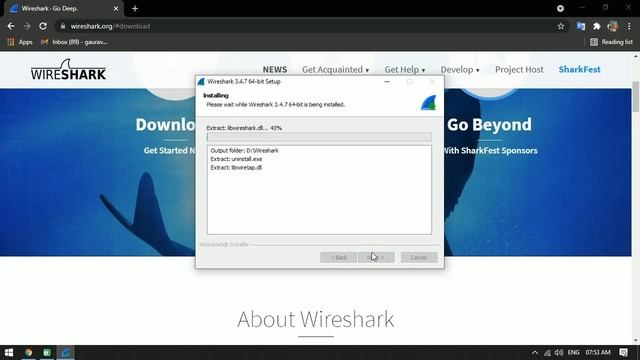This screenshot has height=360, width=640.
Task: Open the Chrome profile avatar
Action: pos(612,26)
